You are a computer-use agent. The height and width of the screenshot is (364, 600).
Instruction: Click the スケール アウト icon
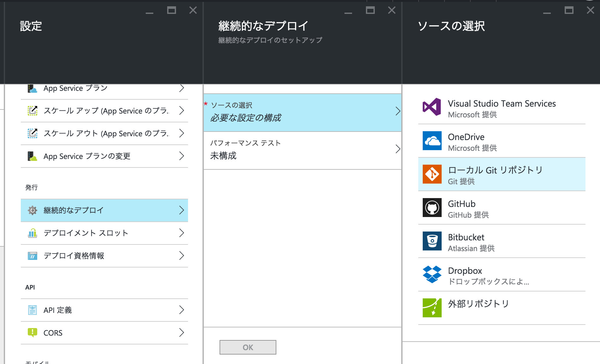click(32, 133)
